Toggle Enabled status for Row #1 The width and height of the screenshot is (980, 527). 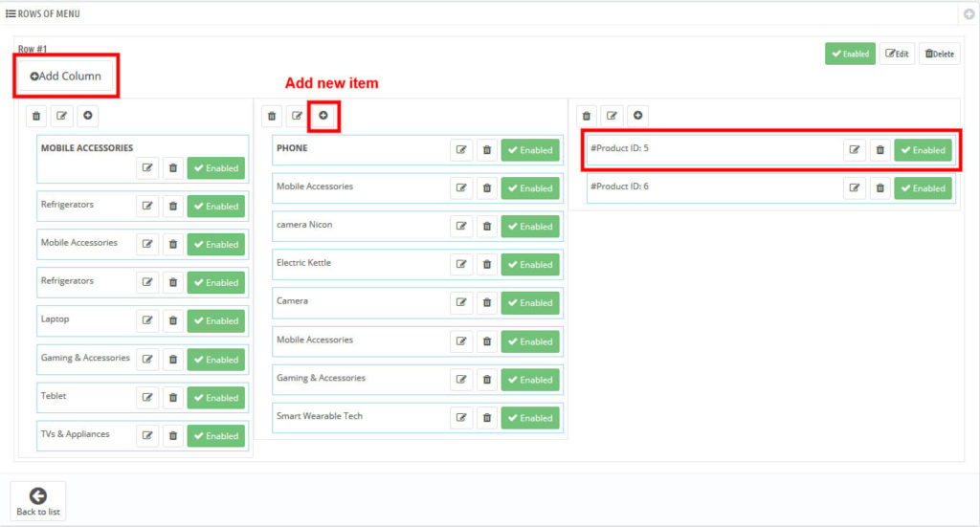pos(850,54)
